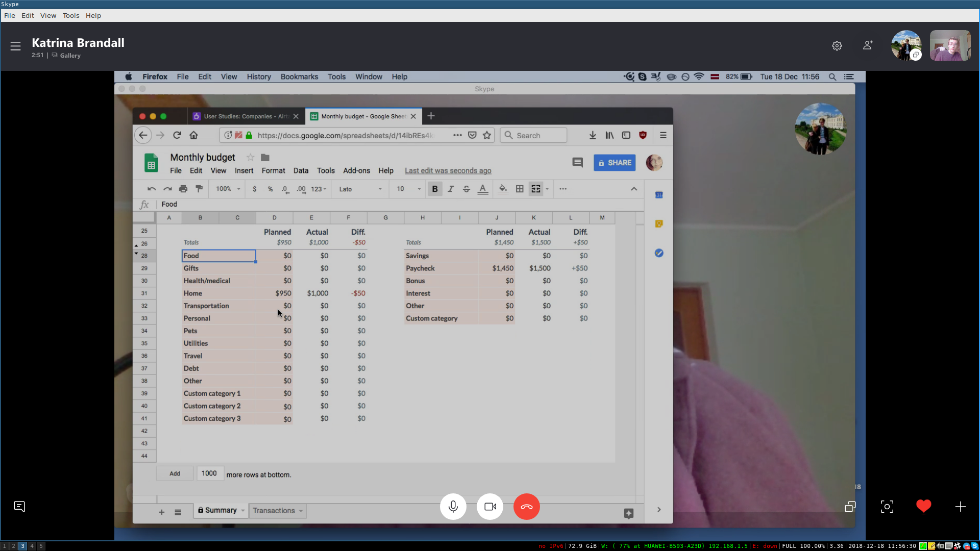Toggle the video camera off
The image size is (980, 551).
490,507
